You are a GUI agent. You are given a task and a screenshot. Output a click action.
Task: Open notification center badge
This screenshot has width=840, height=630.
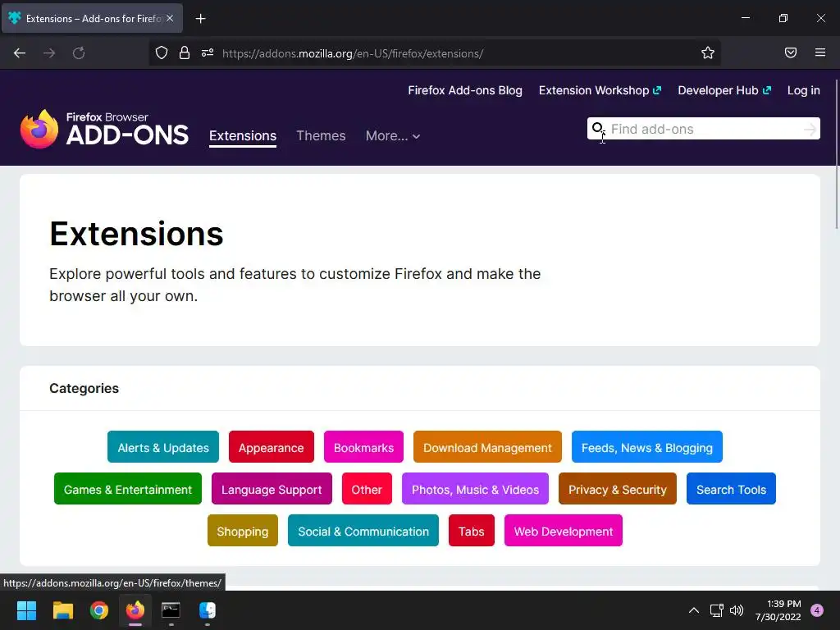[x=817, y=610]
